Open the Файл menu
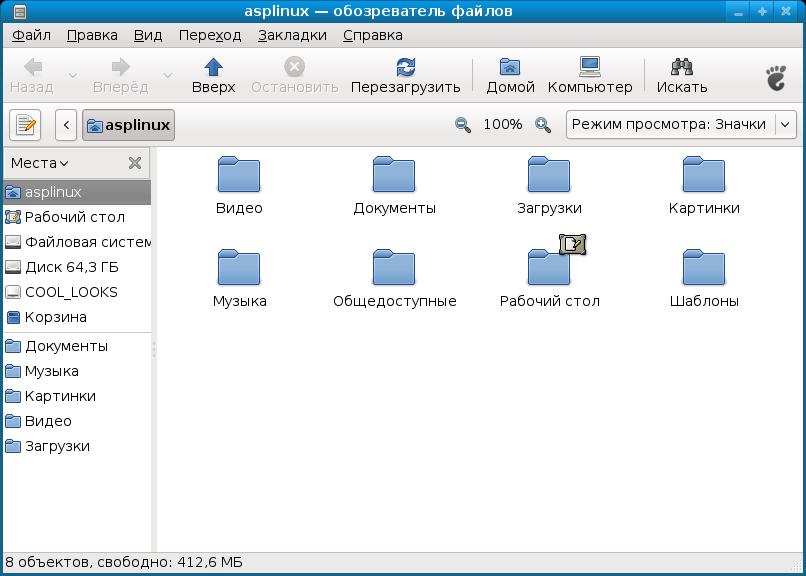 coord(31,35)
